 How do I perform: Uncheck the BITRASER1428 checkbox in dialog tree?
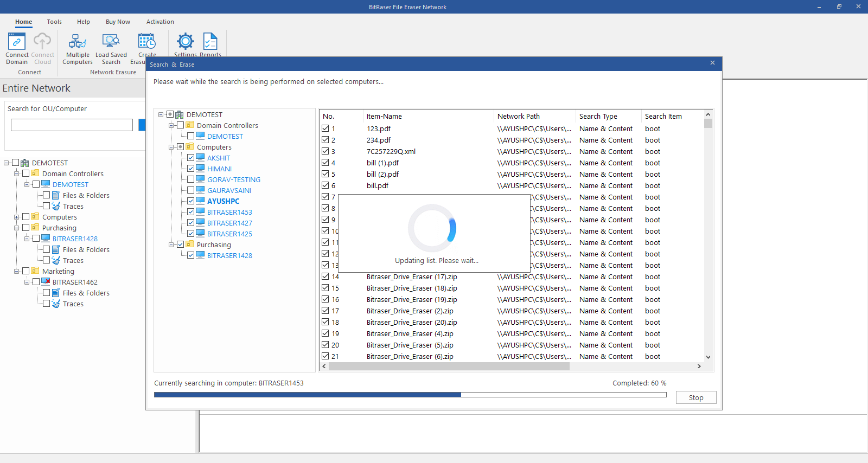[191, 255]
